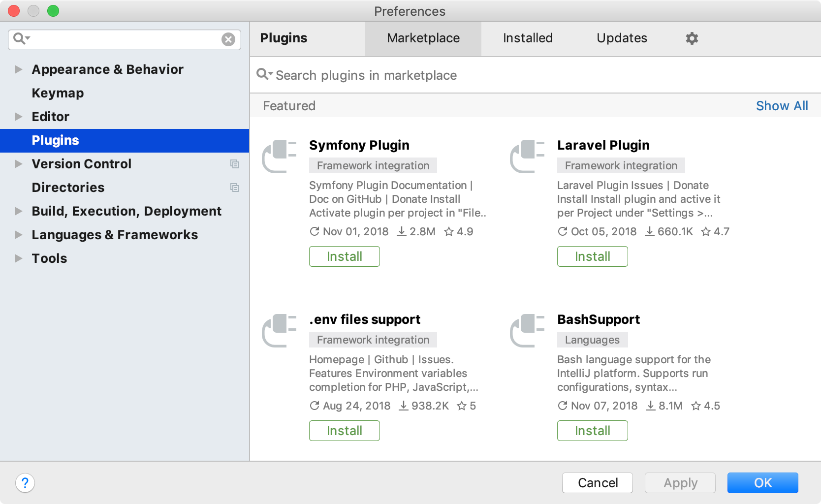
Task: Click the Laravel 4.7 rating star
Action: tap(706, 231)
